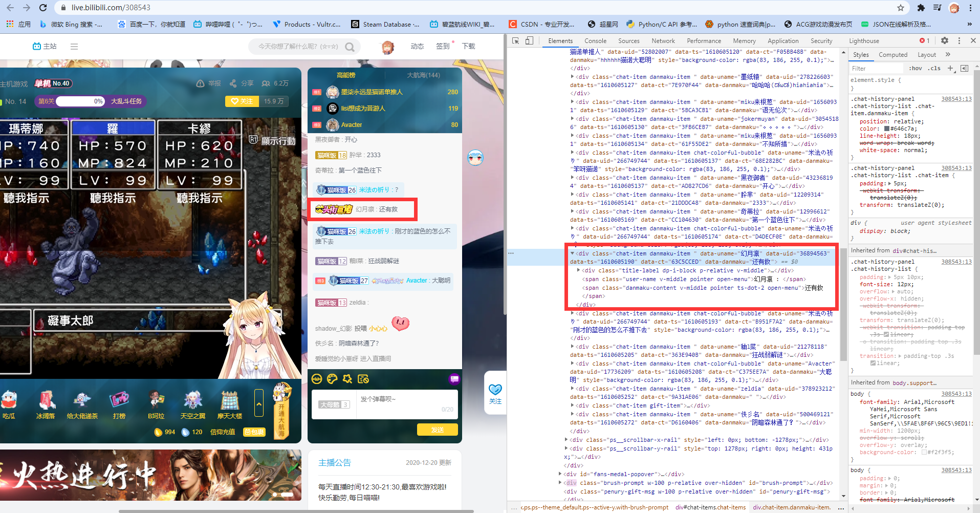Open the danmaku block list icon

(363, 379)
